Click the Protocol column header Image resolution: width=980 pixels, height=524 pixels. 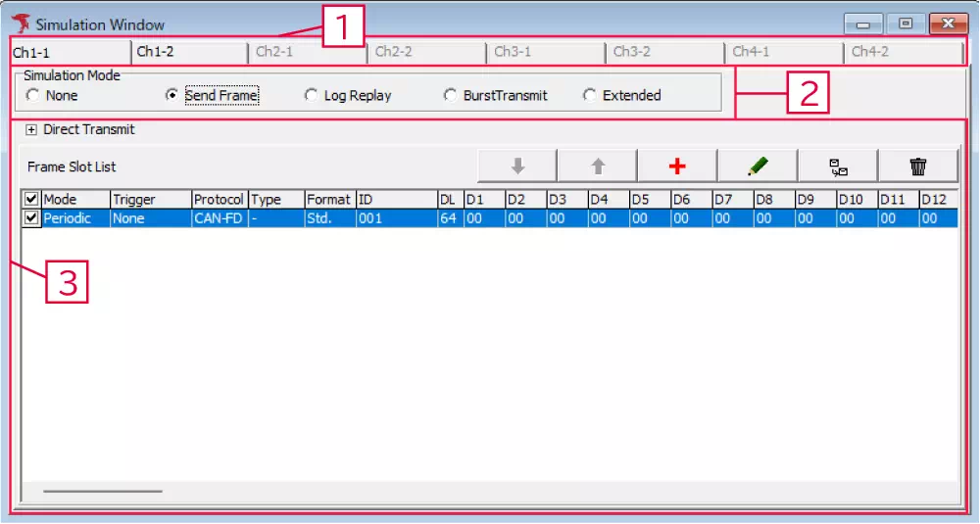(x=220, y=199)
